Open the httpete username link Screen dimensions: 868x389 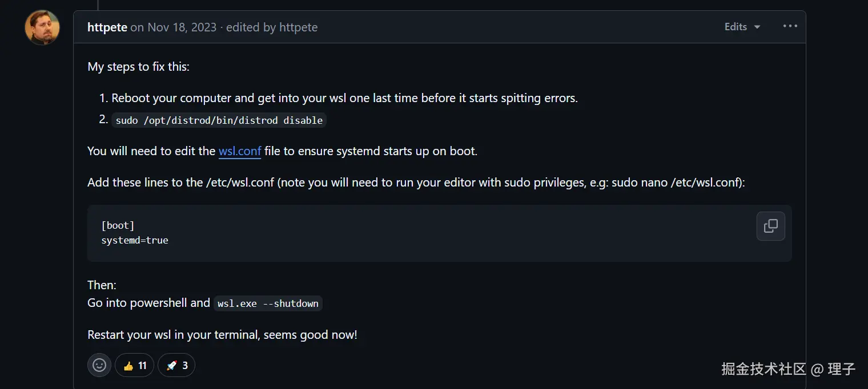point(107,27)
